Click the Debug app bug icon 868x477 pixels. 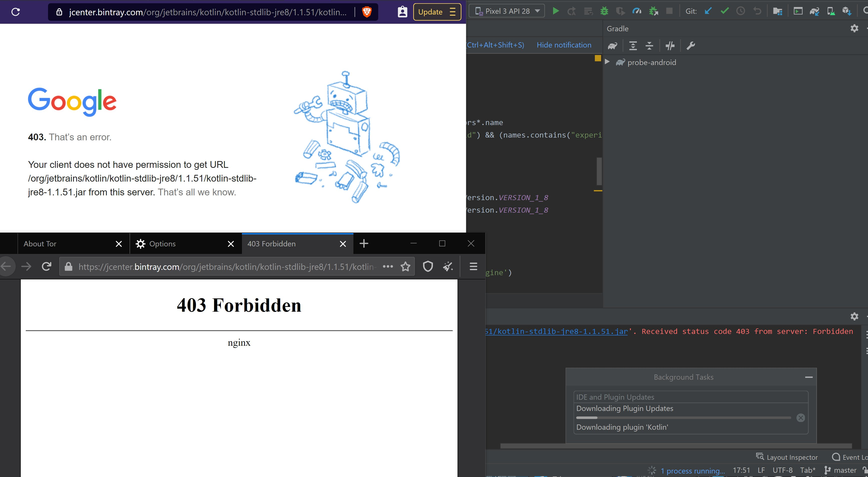[x=604, y=11]
